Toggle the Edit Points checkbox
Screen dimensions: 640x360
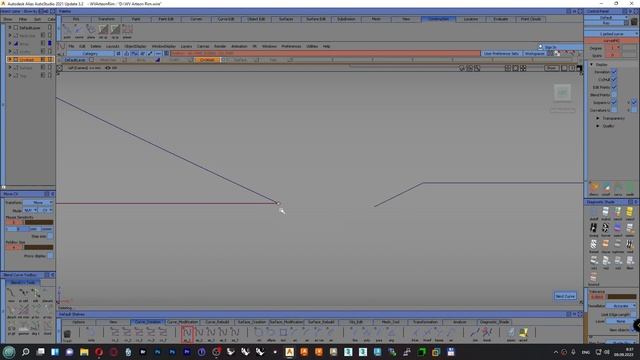click(613, 87)
